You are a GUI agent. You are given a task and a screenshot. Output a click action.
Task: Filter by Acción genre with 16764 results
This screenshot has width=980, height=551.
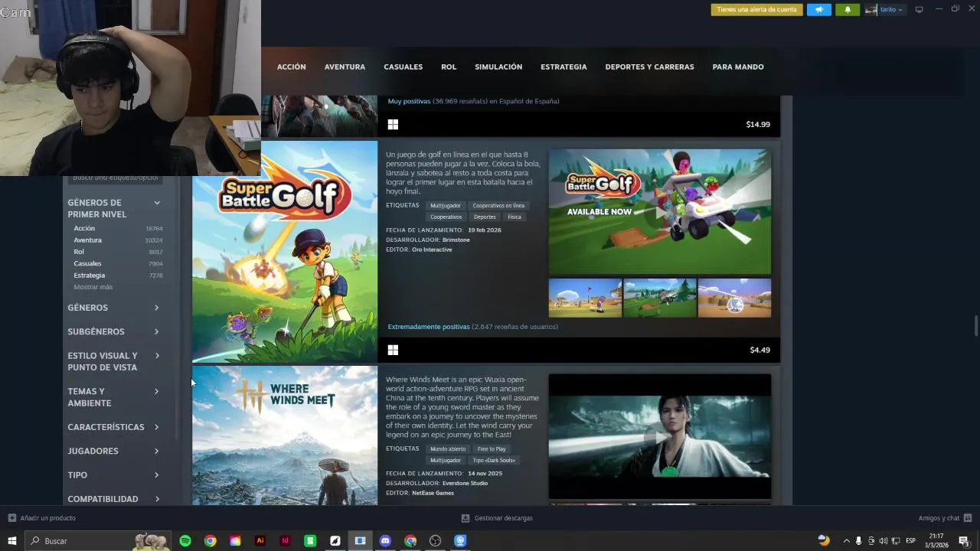[x=118, y=228]
